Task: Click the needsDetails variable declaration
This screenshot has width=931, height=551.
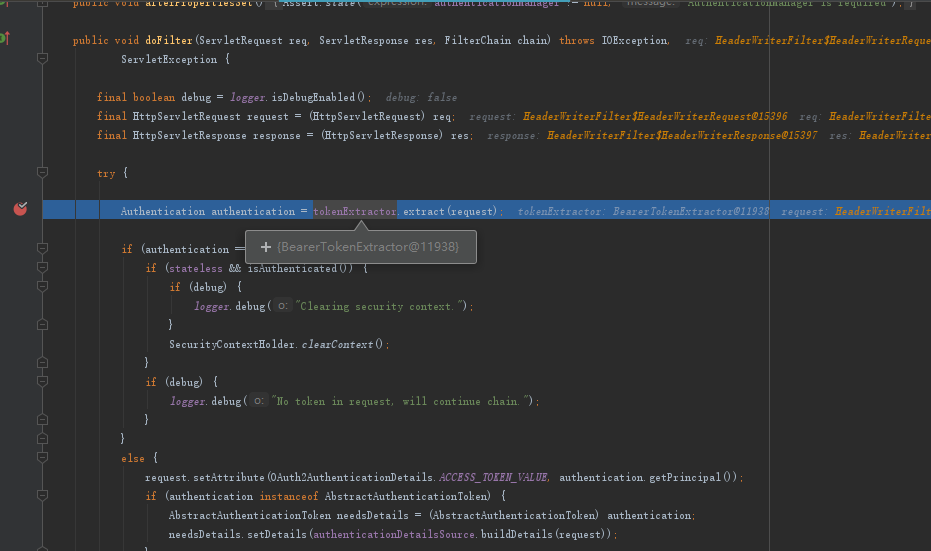Action: (x=372, y=515)
